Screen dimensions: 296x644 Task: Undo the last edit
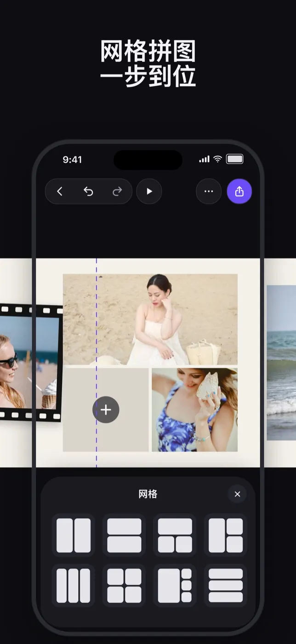88,191
